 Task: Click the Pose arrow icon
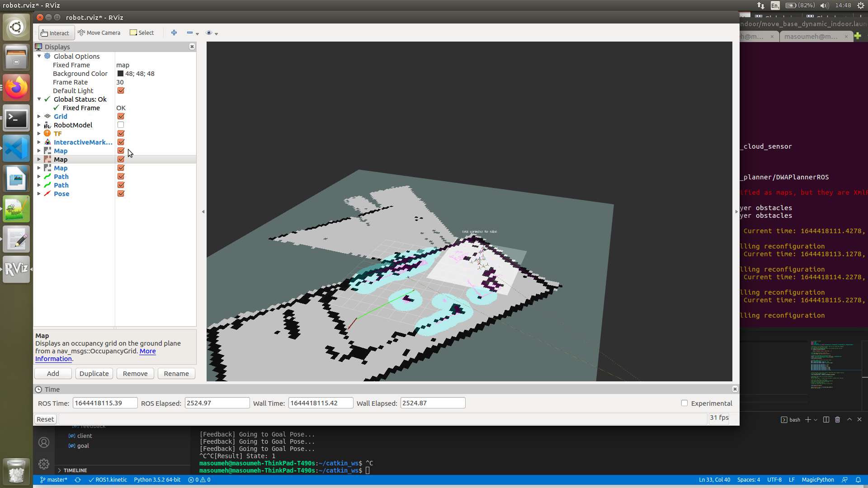pos(47,193)
